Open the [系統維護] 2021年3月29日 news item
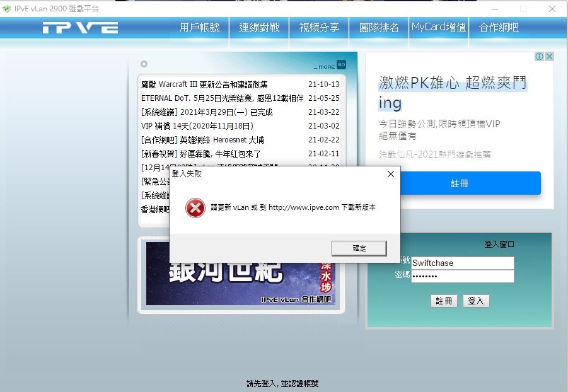 (207, 112)
